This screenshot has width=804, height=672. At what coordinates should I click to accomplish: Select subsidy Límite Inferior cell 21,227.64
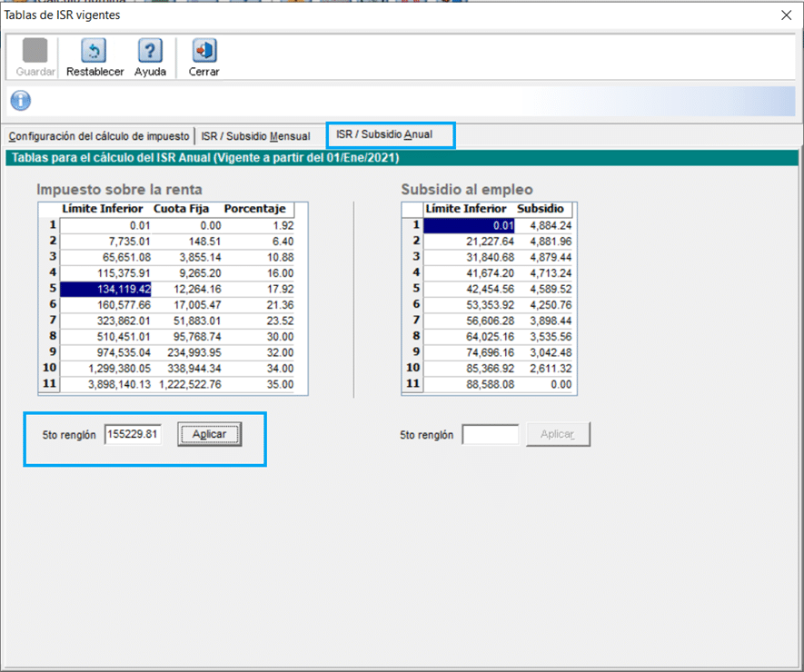click(469, 242)
